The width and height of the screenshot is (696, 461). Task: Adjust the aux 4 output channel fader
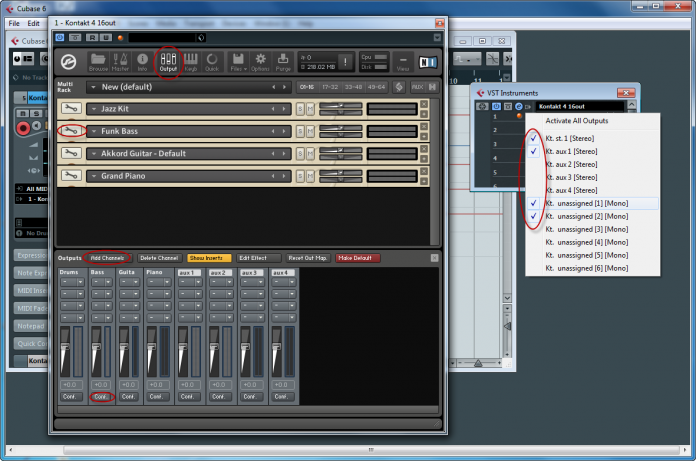[x=276, y=346]
